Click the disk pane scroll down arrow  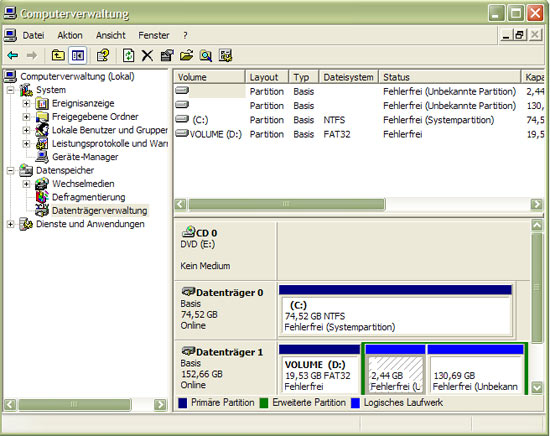click(537, 387)
